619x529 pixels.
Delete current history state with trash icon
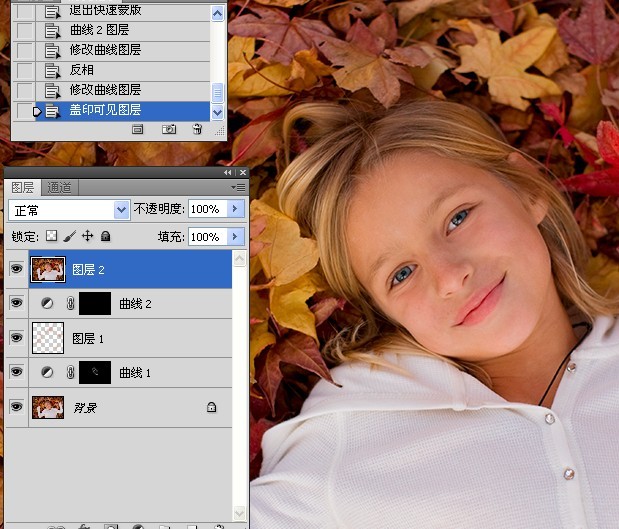[197, 129]
